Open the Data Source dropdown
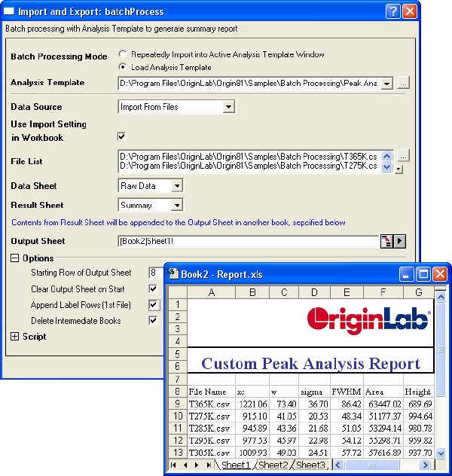 [x=228, y=107]
